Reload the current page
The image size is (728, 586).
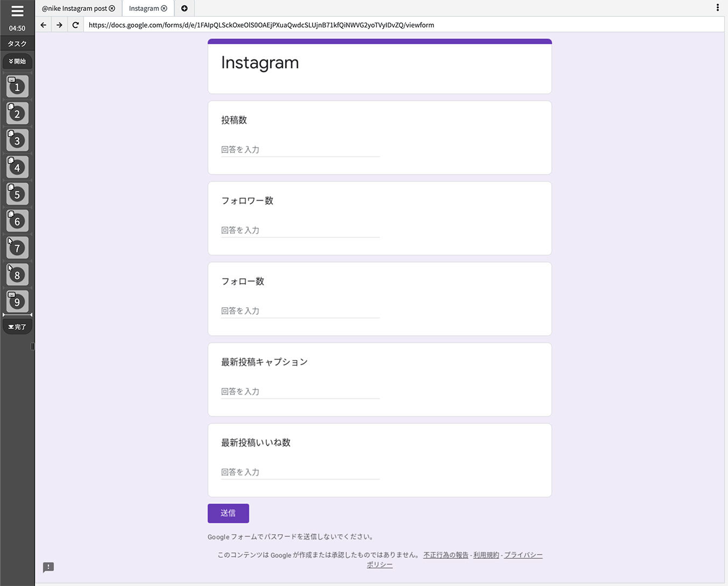coord(75,25)
